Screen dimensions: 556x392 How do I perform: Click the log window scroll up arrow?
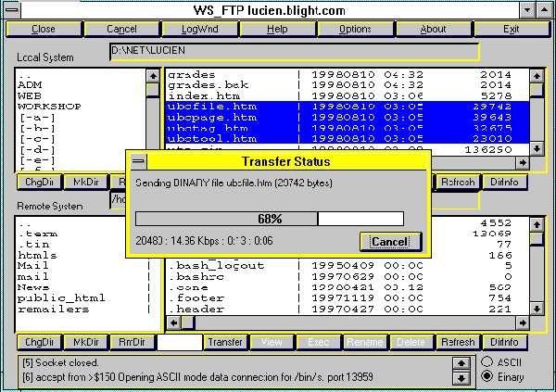coord(460,363)
